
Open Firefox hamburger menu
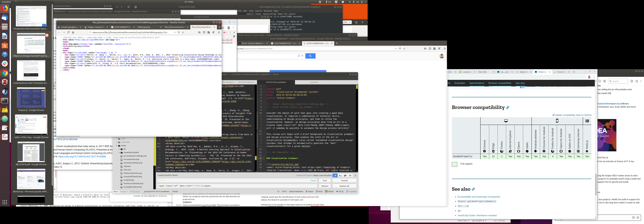point(219,32)
